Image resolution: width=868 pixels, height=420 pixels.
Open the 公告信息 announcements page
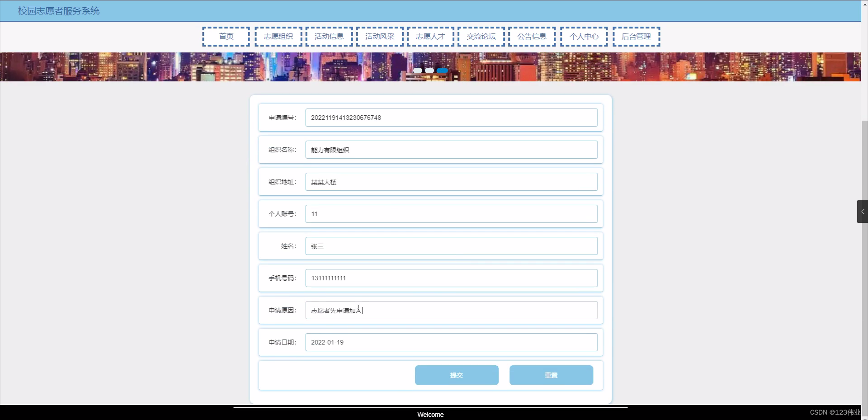click(531, 37)
